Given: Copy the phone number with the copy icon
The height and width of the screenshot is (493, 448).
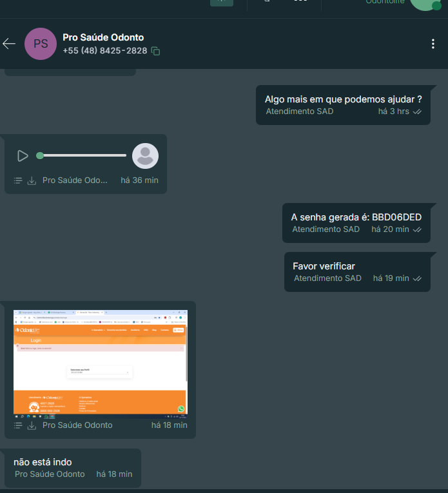Looking at the screenshot, I should point(155,51).
